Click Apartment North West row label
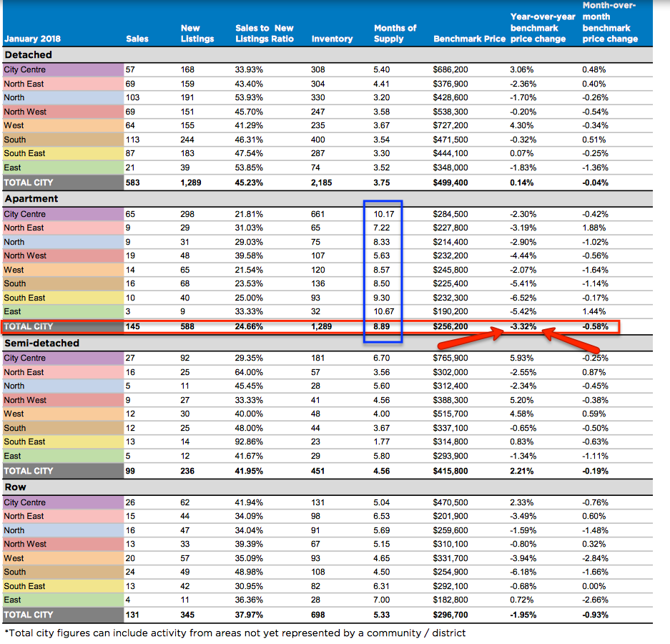The height and width of the screenshot is (644, 670). click(x=25, y=255)
